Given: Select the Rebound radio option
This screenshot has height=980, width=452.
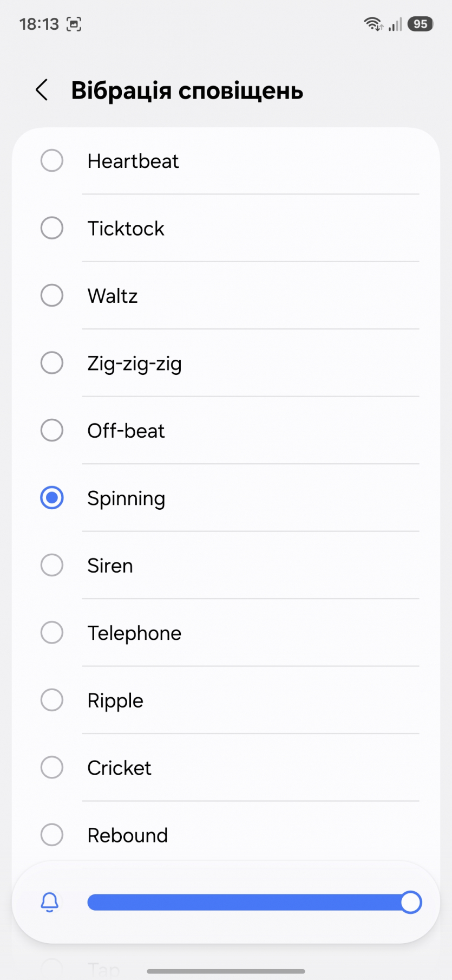Looking at the screenshot, I should pyautogui.click(x=52, y=835).
